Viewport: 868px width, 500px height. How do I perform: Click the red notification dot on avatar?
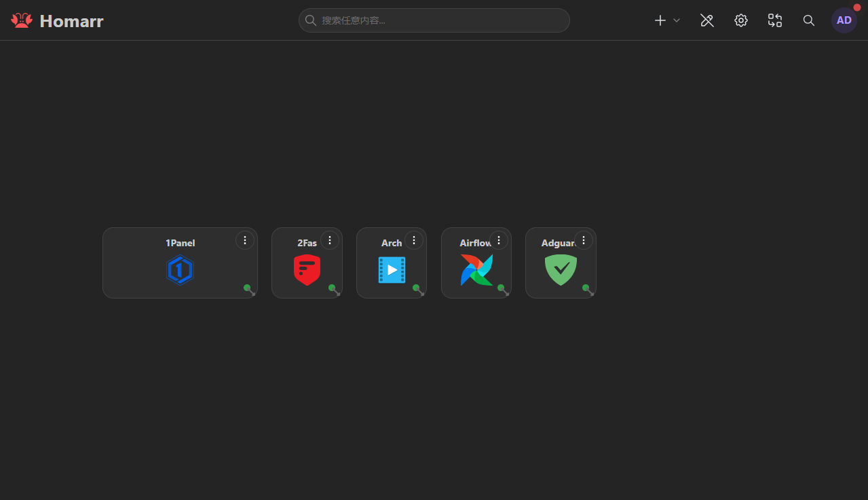(x=857, y=7)
